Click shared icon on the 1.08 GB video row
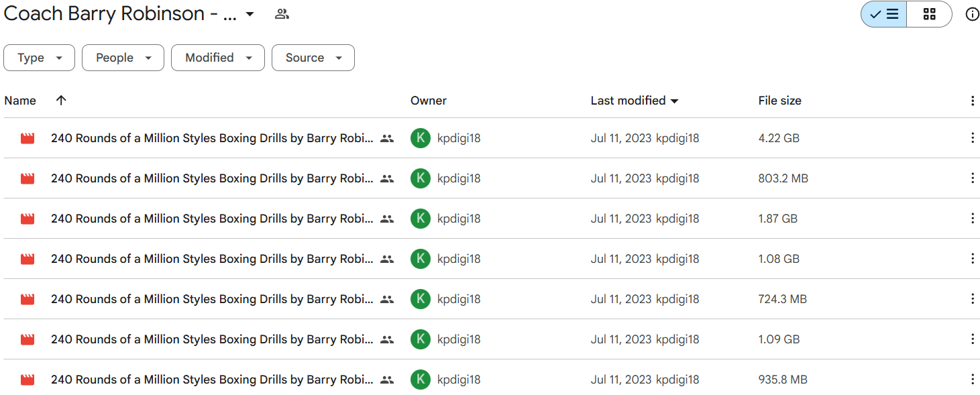 (386, 259)
